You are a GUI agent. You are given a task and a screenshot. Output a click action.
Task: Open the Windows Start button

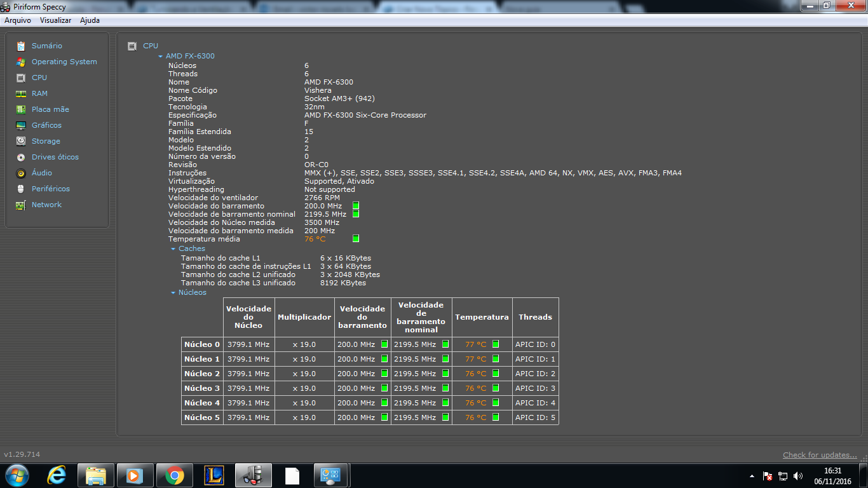(16, 475)
